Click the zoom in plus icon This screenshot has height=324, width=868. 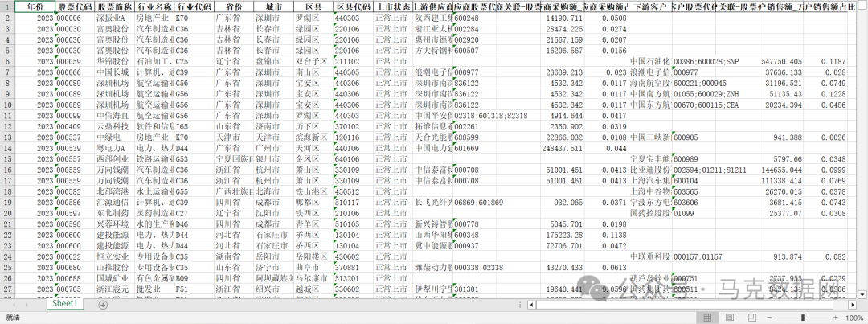click(x=834, y=318)
